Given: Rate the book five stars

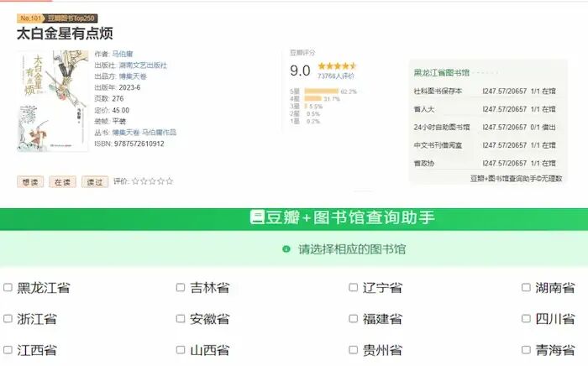Looking at the screenshot, I should (x=170, y=181).
